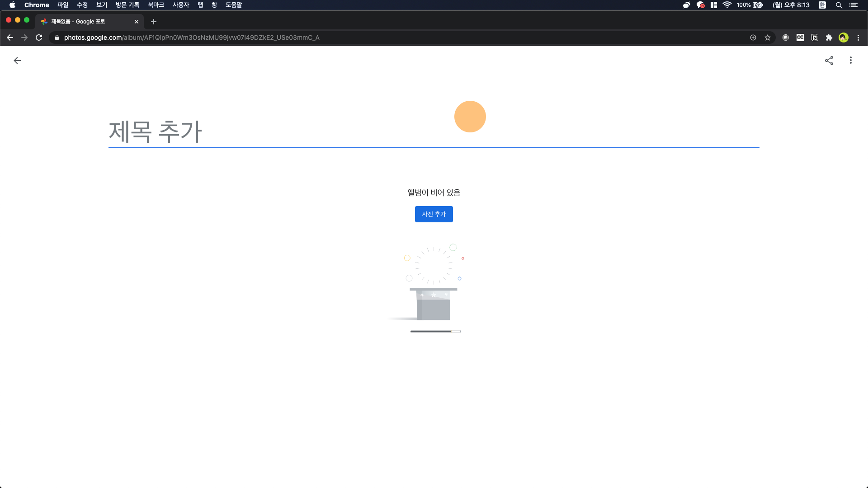This screenshot has width=868, height=488.
Task: Open the Chrome profile avatar menu
Action: pyautogui.click(x=843, y=38)
